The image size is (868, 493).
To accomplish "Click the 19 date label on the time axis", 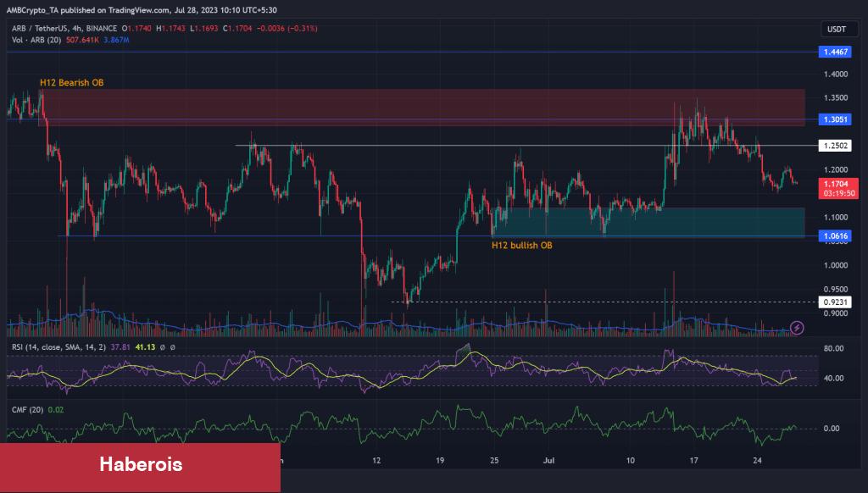I will (x=440, y=460).
